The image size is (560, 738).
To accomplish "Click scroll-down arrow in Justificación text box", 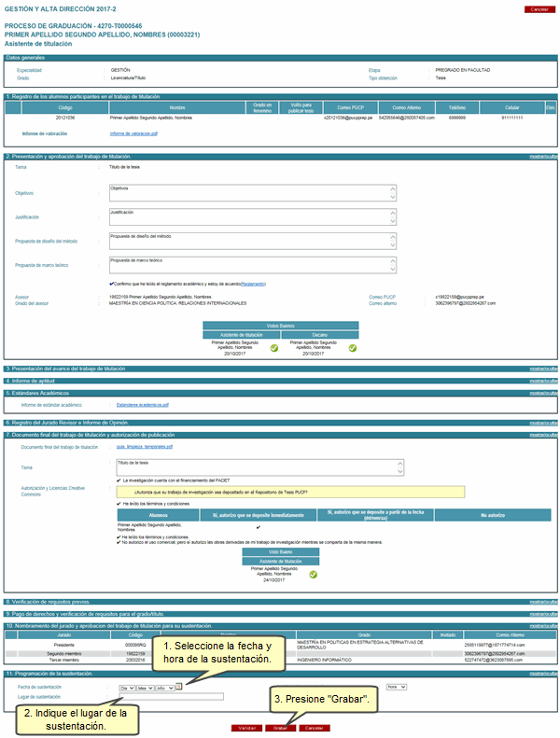I will coord(393,222).
